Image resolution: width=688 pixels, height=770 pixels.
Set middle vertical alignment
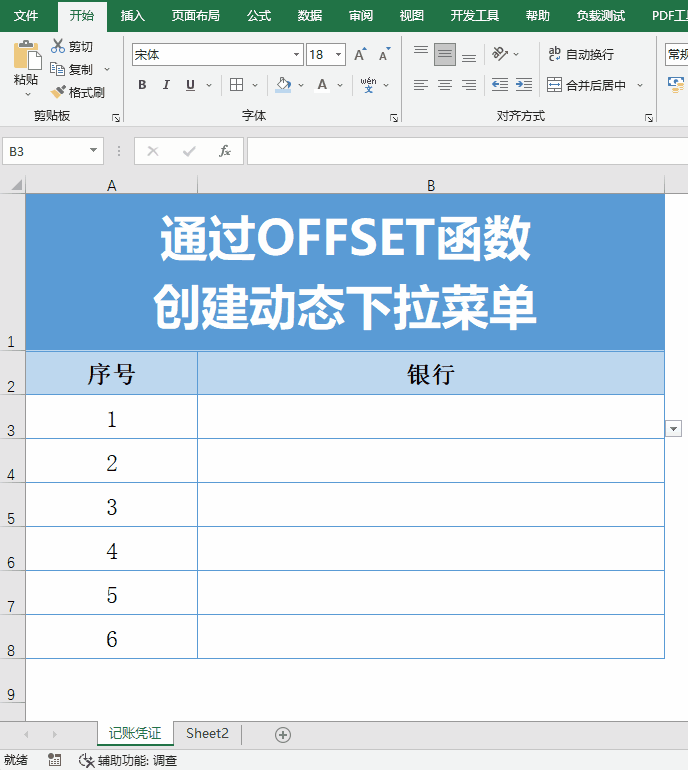pyautogui.click(x=445, y=54)
